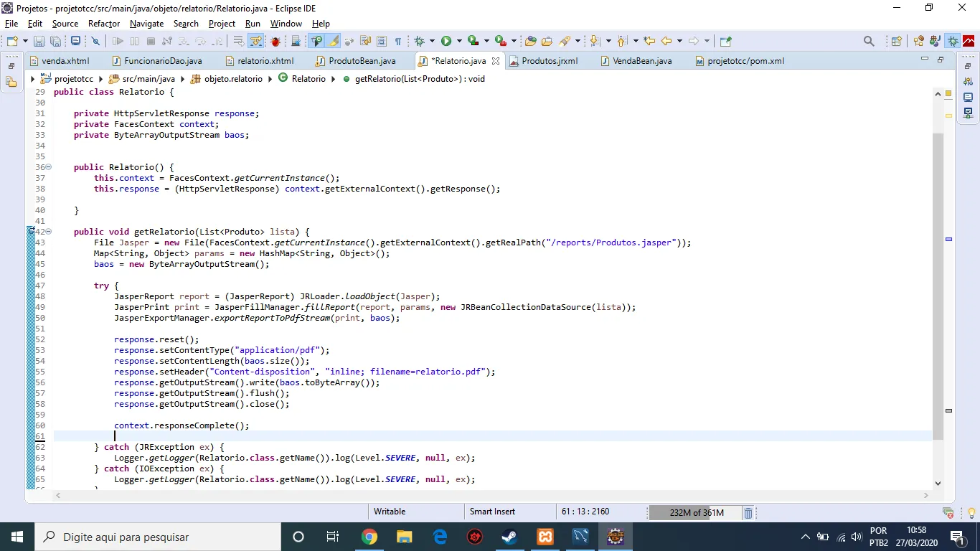
Task: Click the garbage collector trash icon
Action: [748, 513]
